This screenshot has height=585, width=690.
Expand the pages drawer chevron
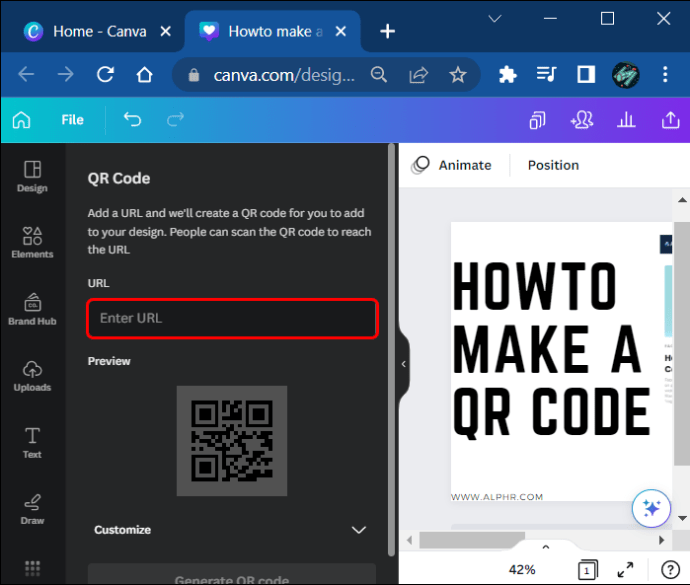[546, 547]
